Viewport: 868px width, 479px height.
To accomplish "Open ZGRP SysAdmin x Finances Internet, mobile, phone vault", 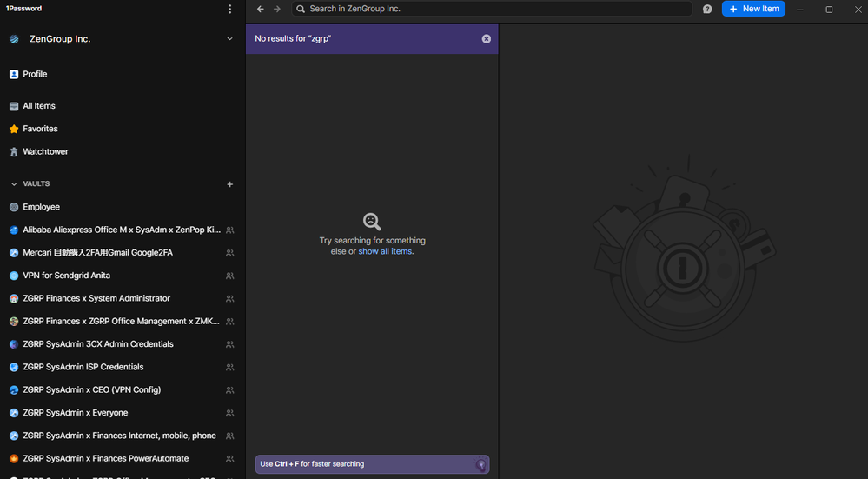I will tap(122, 436).
